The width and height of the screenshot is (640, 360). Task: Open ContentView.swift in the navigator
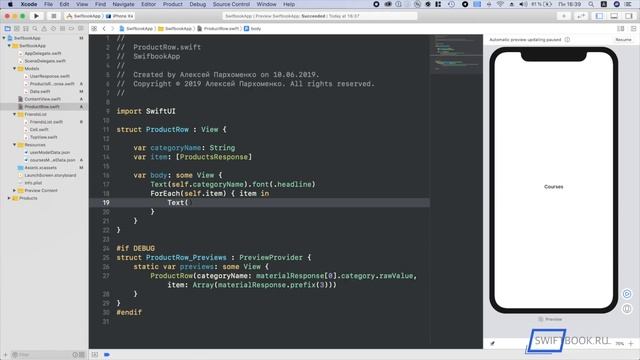[42, 99]
